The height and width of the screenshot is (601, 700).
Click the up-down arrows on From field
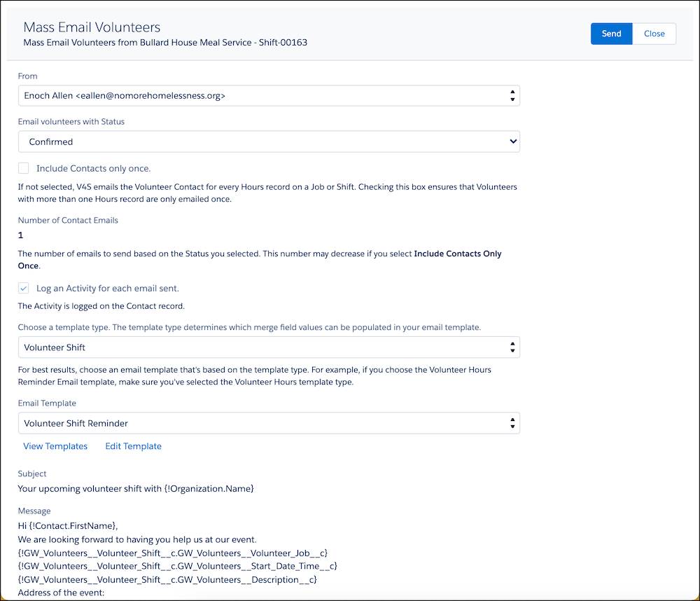(x=513, y=96)
